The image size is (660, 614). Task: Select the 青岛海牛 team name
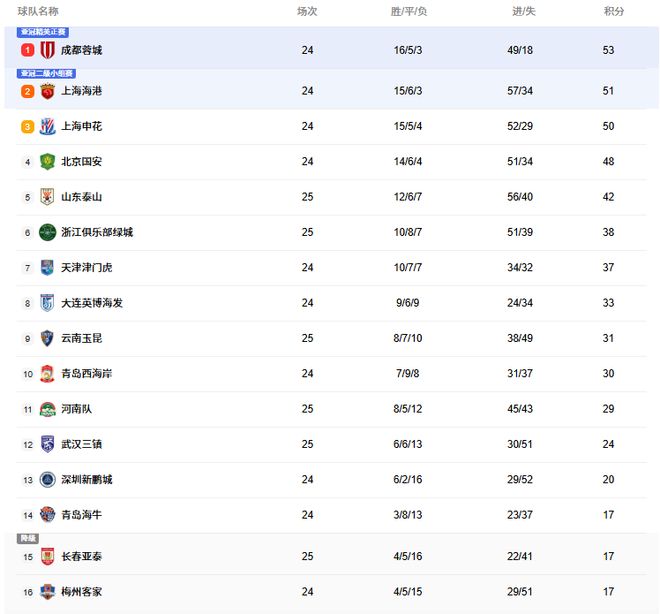click(x=81, y=515)
